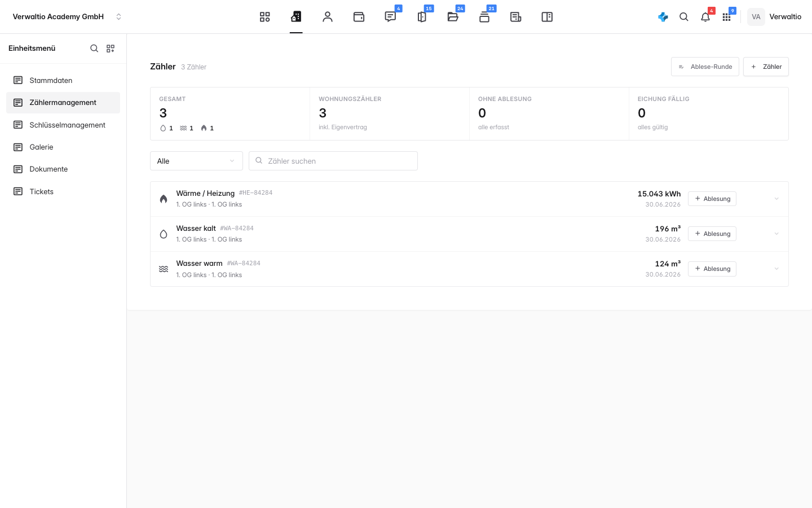Image resolution: width=812 pixels, height=508 pixels.
Task: Open the dashboard grid icon in top navigation
Action: pos(264,17)
